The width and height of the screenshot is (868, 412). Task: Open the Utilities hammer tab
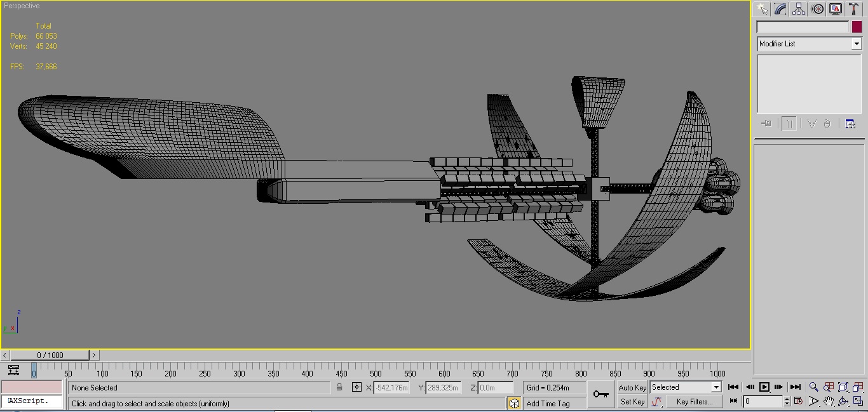click(853, 9)
